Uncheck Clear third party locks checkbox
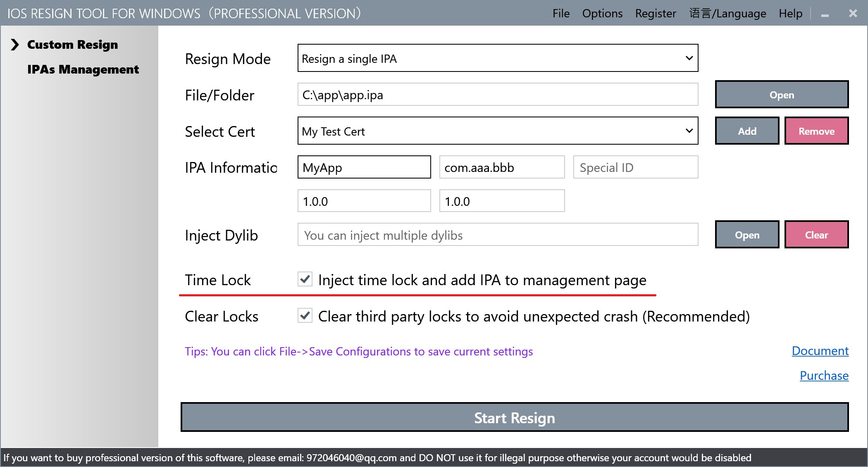The height and width of the screenshot is (467, 868). tap(305, 316)
